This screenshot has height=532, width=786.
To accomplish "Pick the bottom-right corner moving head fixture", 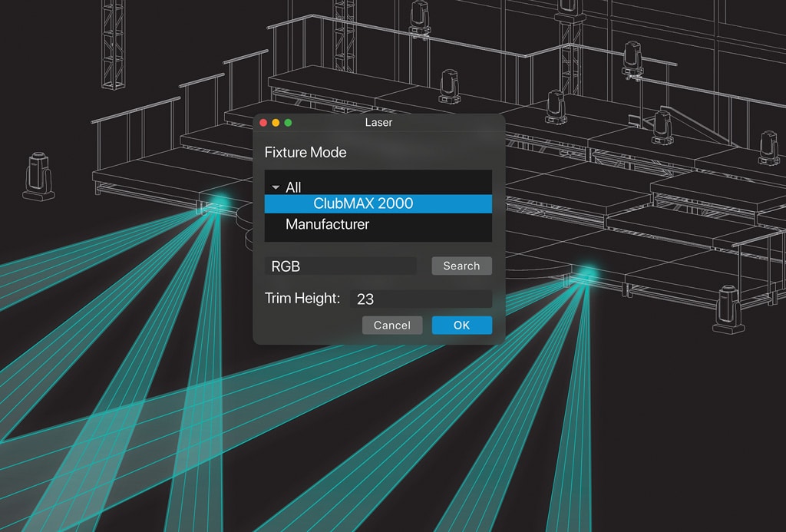I will pos(728,310).
